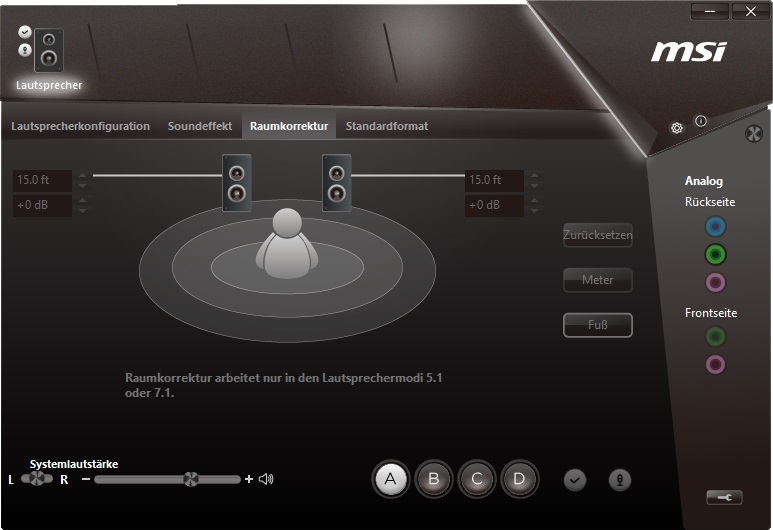Close the MSI audio window
773x530 pixels.
(750, 11)
